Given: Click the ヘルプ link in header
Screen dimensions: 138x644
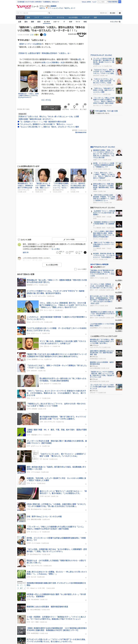Looking at the screenshot, I should point(94,2).
